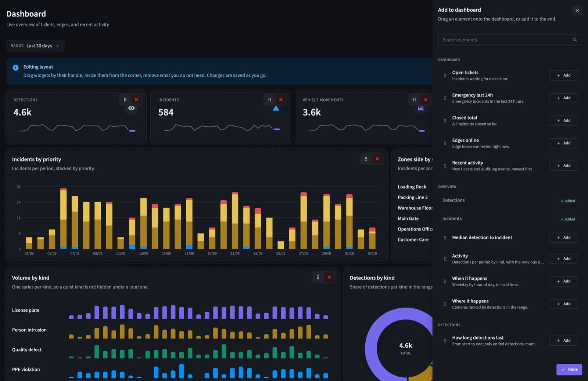Add Median detection to incident element
588x381 pixels.
pyautogui.click(x=563, y=237)
